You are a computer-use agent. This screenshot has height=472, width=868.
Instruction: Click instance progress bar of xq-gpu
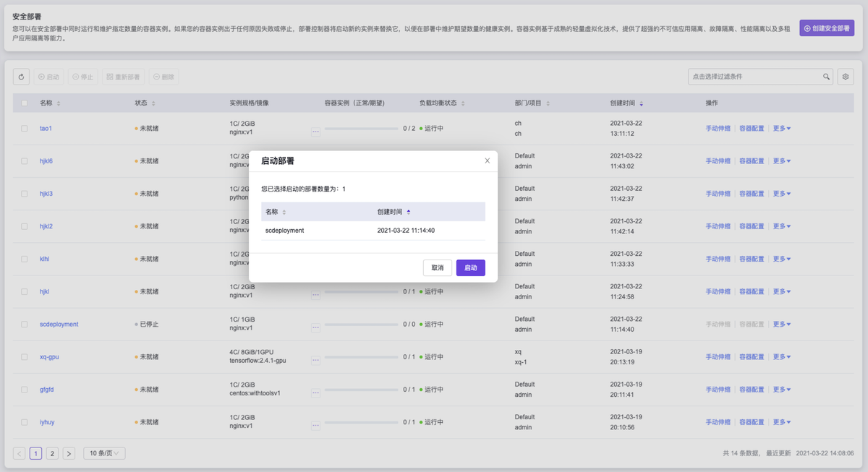click(x=362, y=357)
